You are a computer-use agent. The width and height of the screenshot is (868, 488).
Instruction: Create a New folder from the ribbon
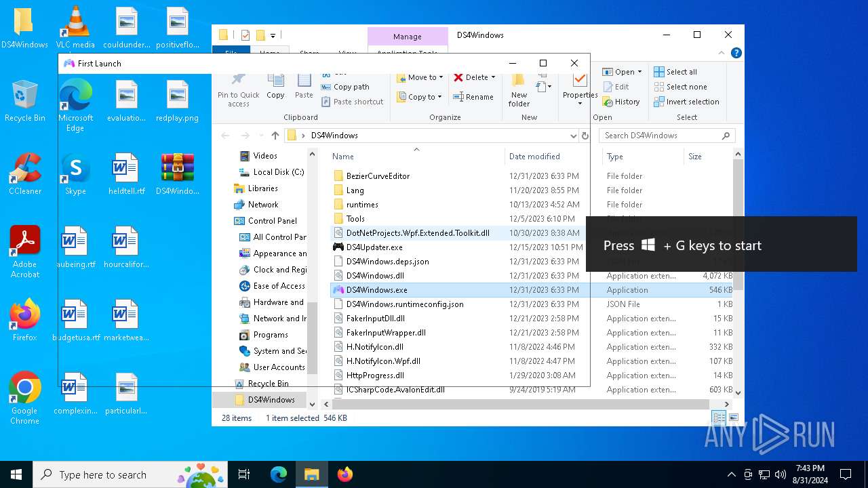pos(519,89)
